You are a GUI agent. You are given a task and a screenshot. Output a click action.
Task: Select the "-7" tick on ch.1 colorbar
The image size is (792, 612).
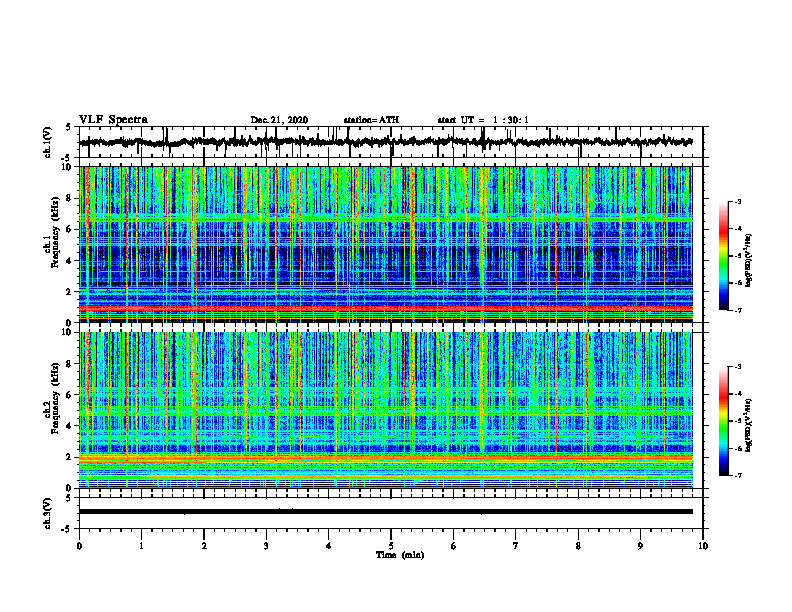(x=737, y=310)
